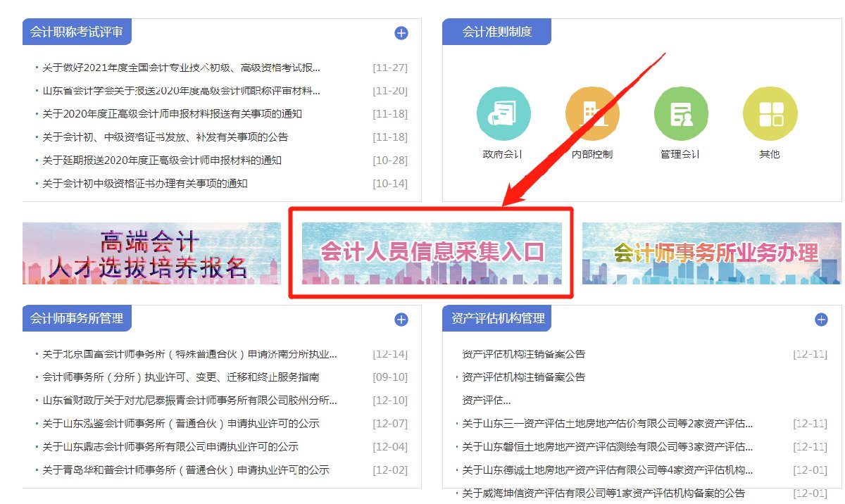Open the 其他 grid icon

(x=770, y=113)
